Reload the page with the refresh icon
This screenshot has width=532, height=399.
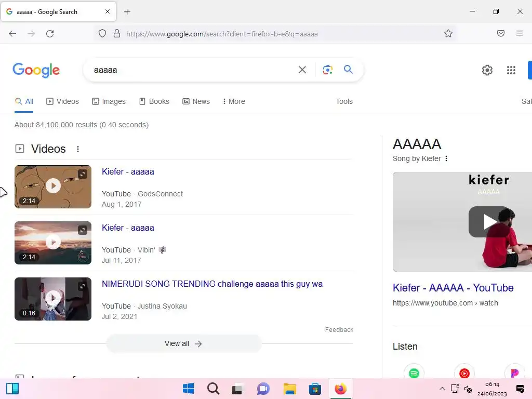coord(50,33)
